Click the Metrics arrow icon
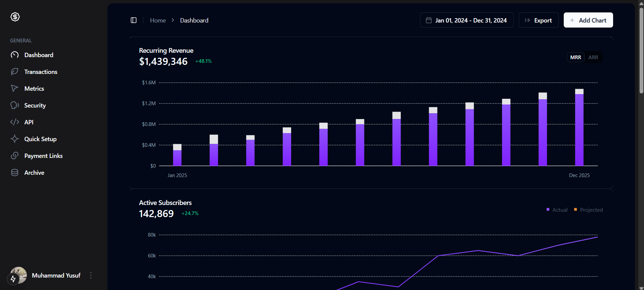This screenshot has height=290, width=644. pos(15,88)
